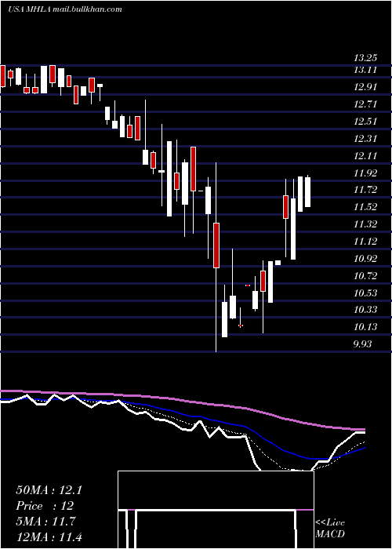
Task: Click the last white candlestick at the right end
Action: pos(307,191)
